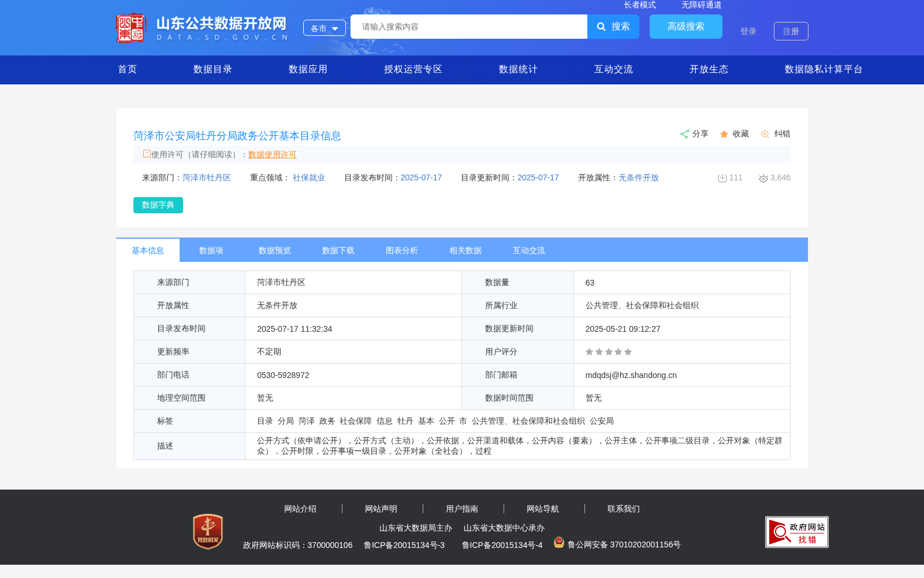Screen dimensions: 924x578
Task: Click the phone number 0530-5928972
Action: (283, 375)
